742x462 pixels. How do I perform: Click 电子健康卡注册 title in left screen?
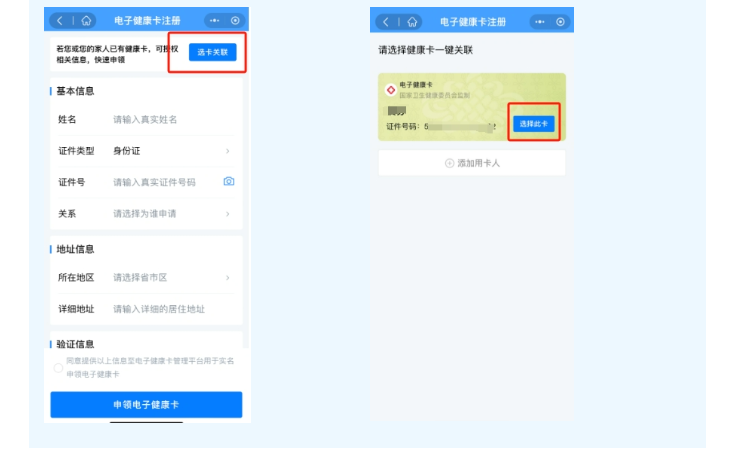point(147,21)
